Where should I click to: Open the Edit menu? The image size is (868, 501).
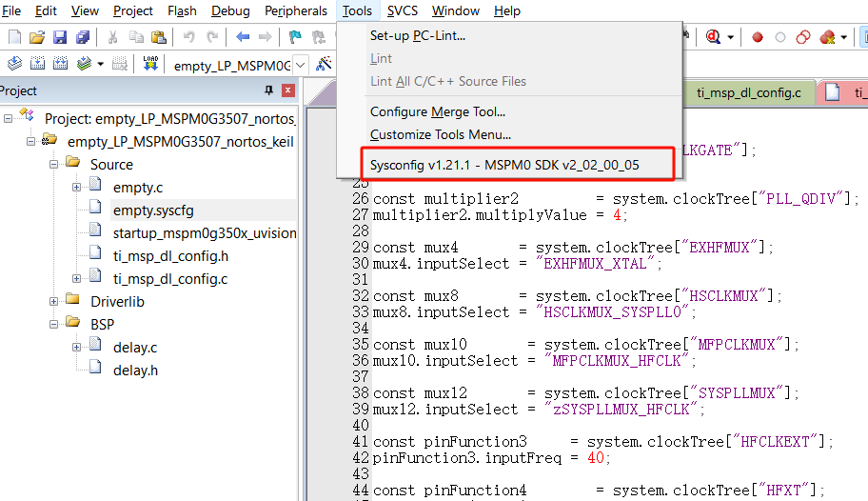pyautogui.click(x=46, y=10)
